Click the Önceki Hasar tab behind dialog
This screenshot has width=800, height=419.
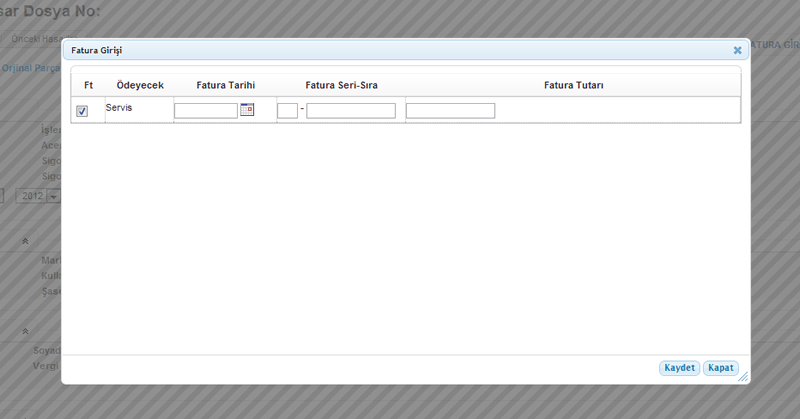coord(30,38)
